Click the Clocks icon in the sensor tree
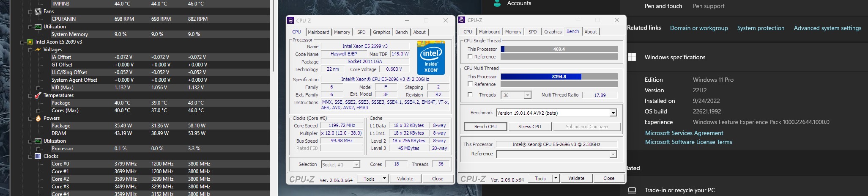The height and width of the screenshot is (196, 868). click(38, 156)
